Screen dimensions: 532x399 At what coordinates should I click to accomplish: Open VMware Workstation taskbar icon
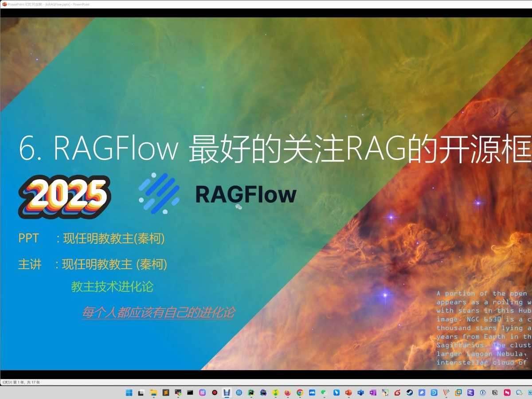click(x=458, y=392)
